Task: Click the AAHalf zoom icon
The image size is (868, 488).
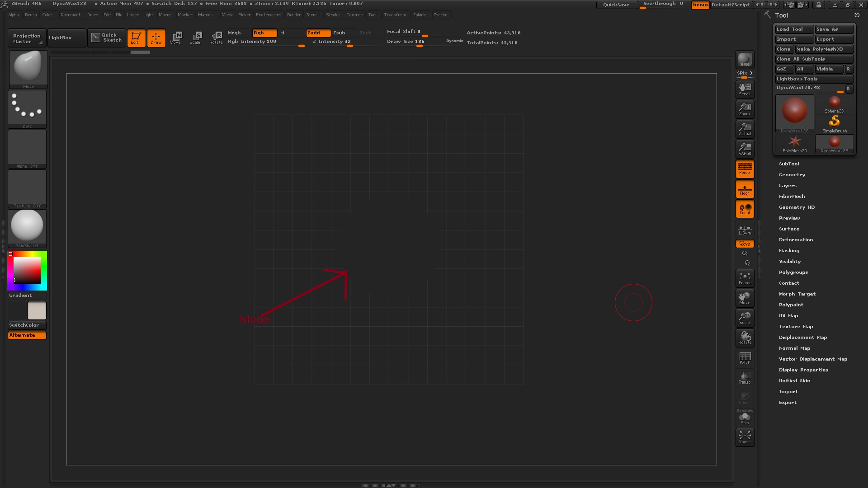Action: pos(745,149)
